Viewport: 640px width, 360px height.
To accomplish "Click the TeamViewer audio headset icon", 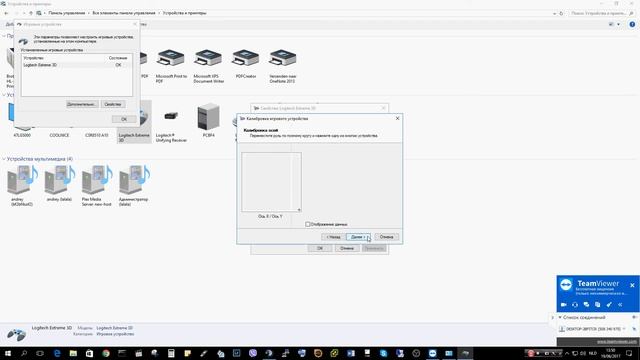I will [575, 304].
